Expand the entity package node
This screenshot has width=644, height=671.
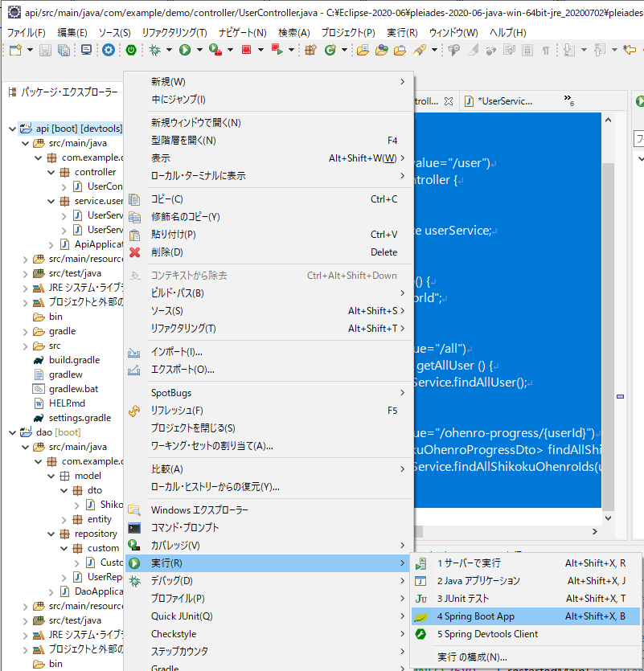tap(64, 520)
